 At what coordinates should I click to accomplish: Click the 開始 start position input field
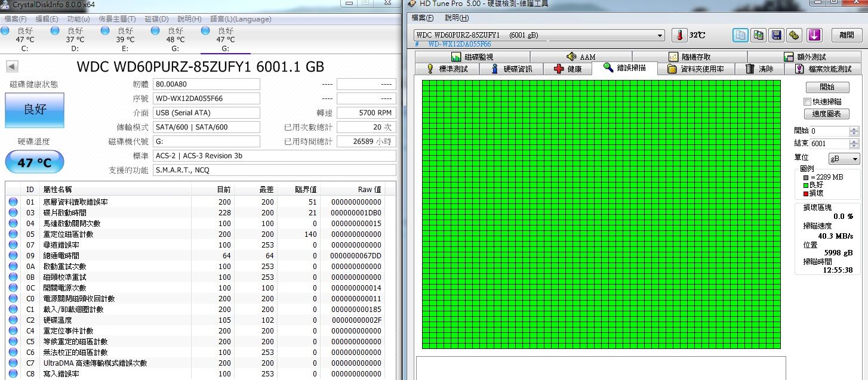tap(830, 131)
